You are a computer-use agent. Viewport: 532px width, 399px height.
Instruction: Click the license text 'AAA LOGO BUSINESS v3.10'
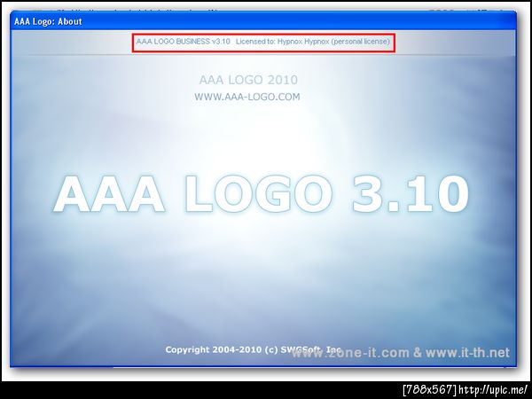184,42
